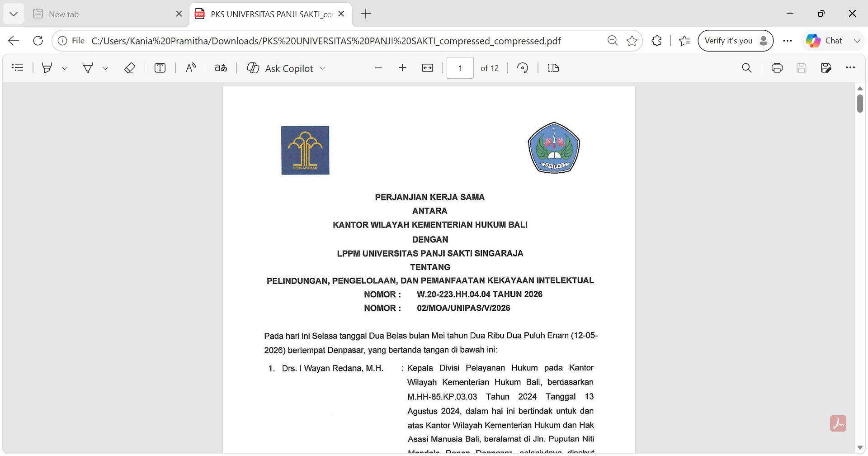Screen dimensions: 868x456
Task: Close the browser window
Action: click(x=852, y=14)
